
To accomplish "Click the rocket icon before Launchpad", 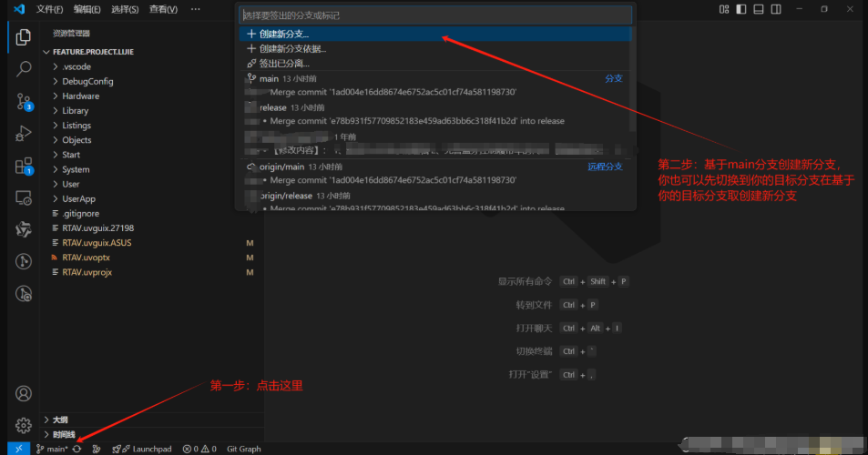I will (117, 449).
